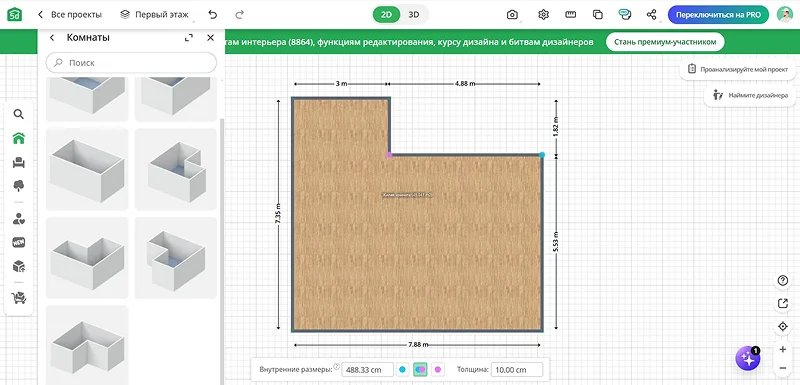Open the shopping cart sidebar icon
The height and width of the screenshot is (385, 800).
coord(19,298)
